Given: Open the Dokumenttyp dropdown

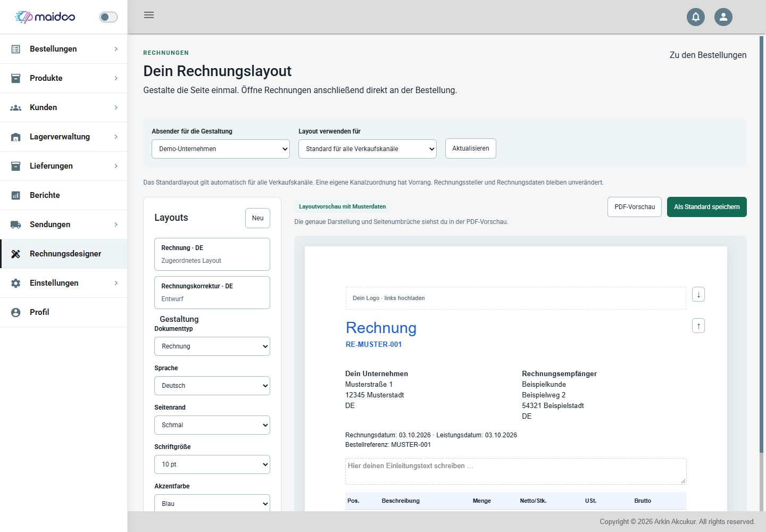Looking at the screenshot, I should click(212, 346).
